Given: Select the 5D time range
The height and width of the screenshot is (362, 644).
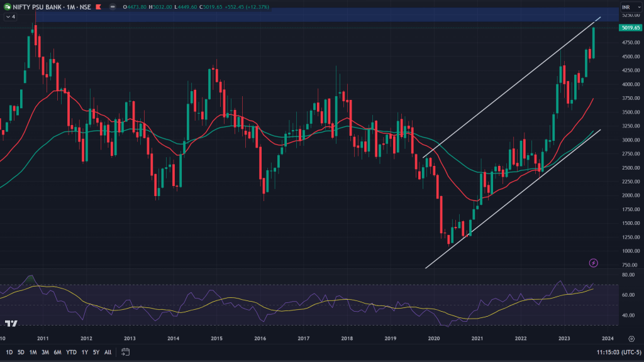Looking at the screenshot, I should click(21, 352).
